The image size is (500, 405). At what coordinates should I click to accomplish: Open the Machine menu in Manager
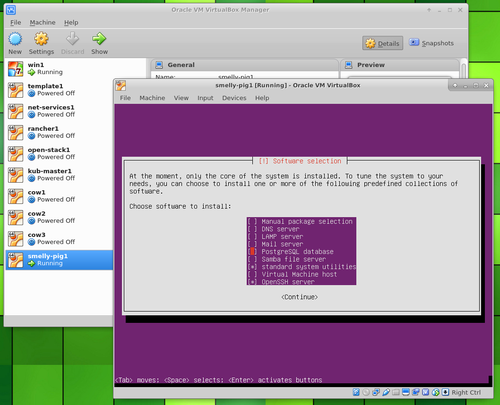[42, 22]
